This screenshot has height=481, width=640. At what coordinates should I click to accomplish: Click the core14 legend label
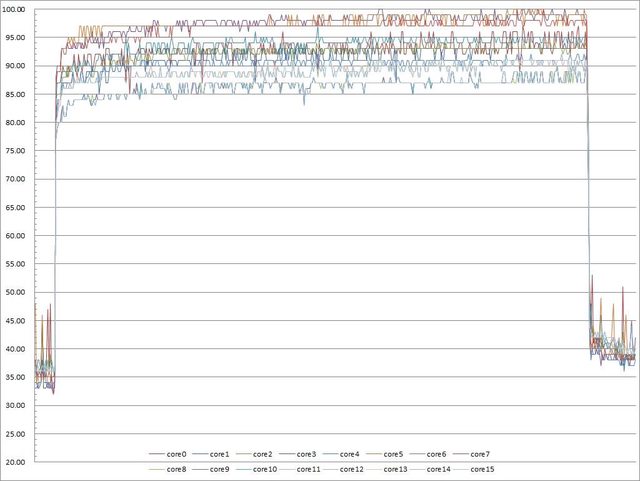pos(438,469)
